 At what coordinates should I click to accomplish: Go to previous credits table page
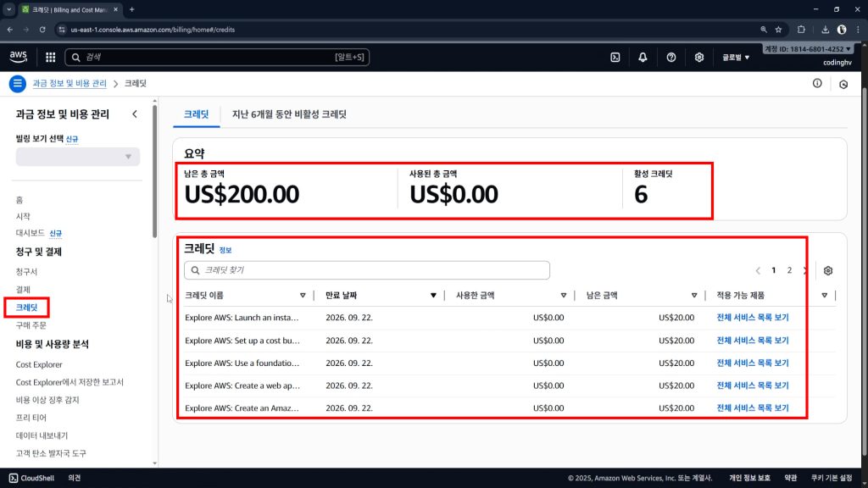[x=758, y=270]
